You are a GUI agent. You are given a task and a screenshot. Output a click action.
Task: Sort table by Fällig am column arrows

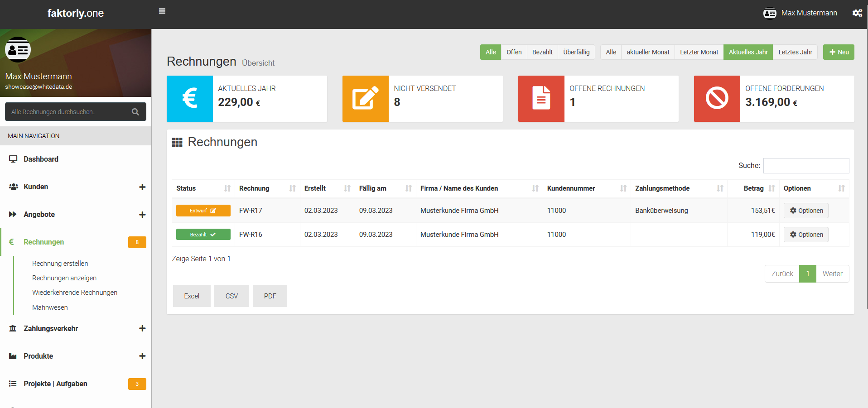409,188
